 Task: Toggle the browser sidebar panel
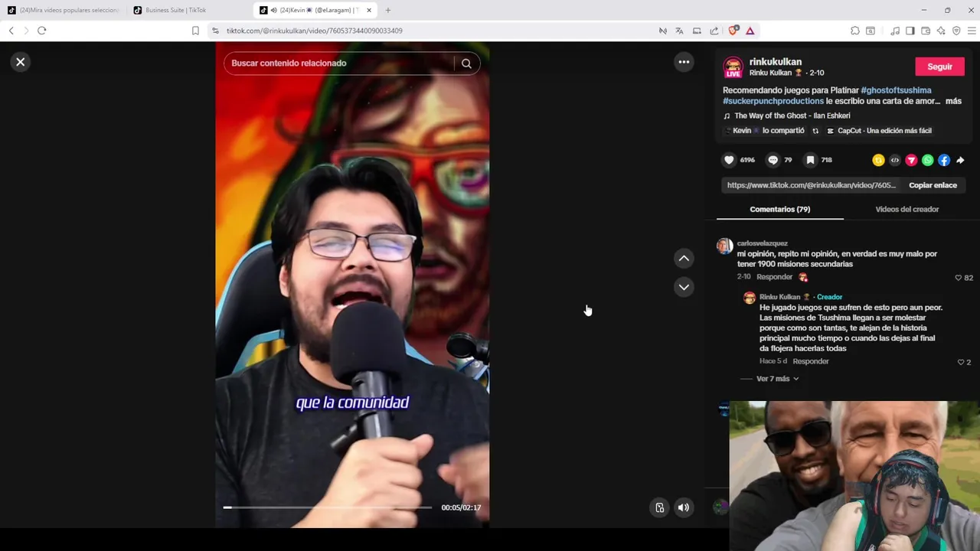pos(910,31)
